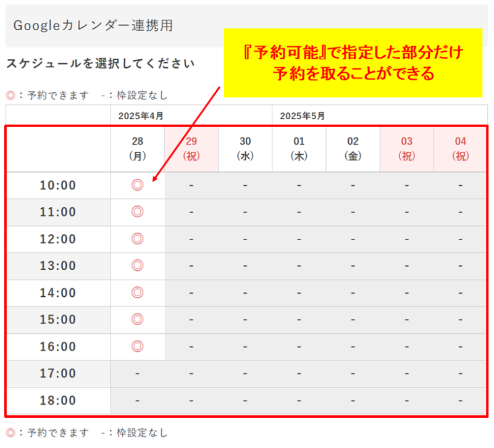Screen dimensions: 494x448
Task: Click the 11:00 dash cell under 03 (祝)
Action: click(x=407, y=212)
